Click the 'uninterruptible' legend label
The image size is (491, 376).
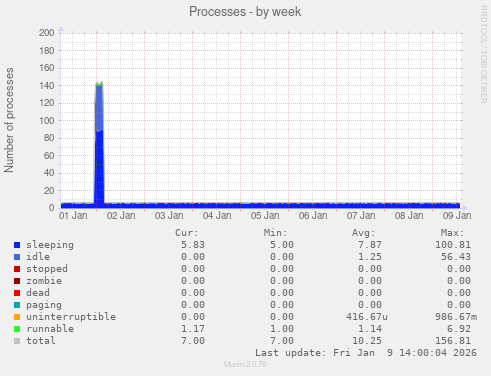coord(71,317)
